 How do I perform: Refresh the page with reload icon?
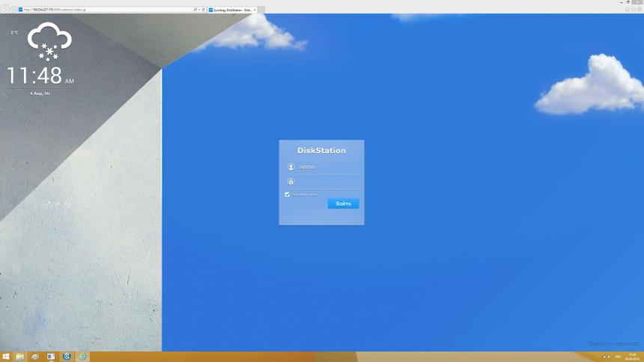(203, 10)
